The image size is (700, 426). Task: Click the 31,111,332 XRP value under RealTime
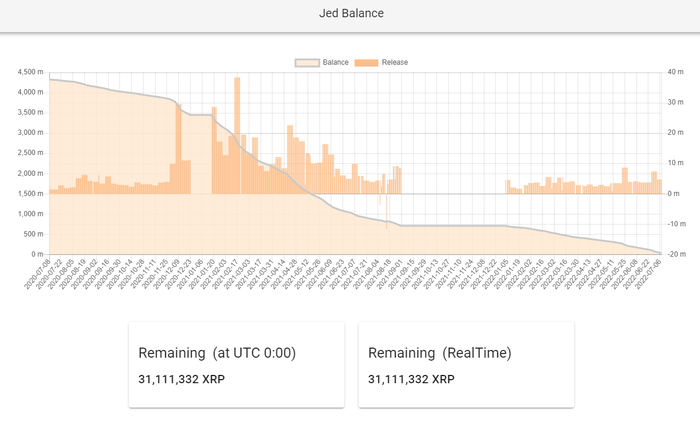[x=411, y=379]
